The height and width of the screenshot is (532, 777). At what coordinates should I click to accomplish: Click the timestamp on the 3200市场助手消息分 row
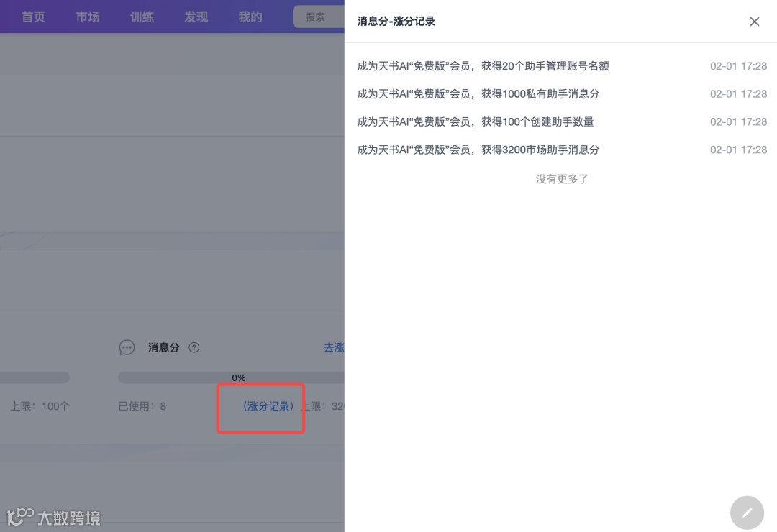point(738,150)
